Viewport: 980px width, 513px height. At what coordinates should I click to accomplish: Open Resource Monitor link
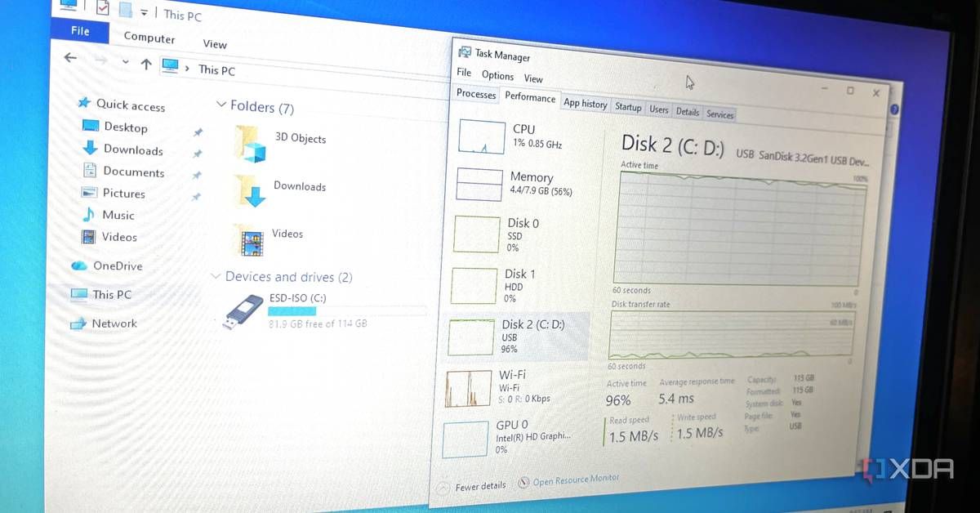569,480
